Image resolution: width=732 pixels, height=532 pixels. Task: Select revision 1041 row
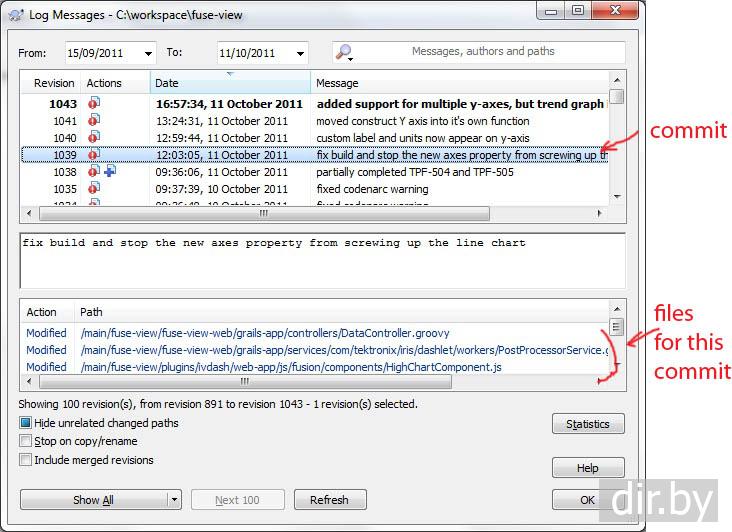pos(314,121)
